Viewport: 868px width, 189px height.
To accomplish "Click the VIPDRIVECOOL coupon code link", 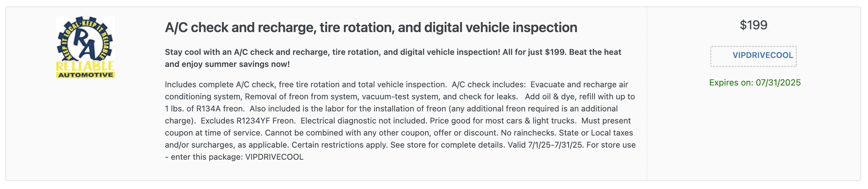I will [x=763, y=55].
